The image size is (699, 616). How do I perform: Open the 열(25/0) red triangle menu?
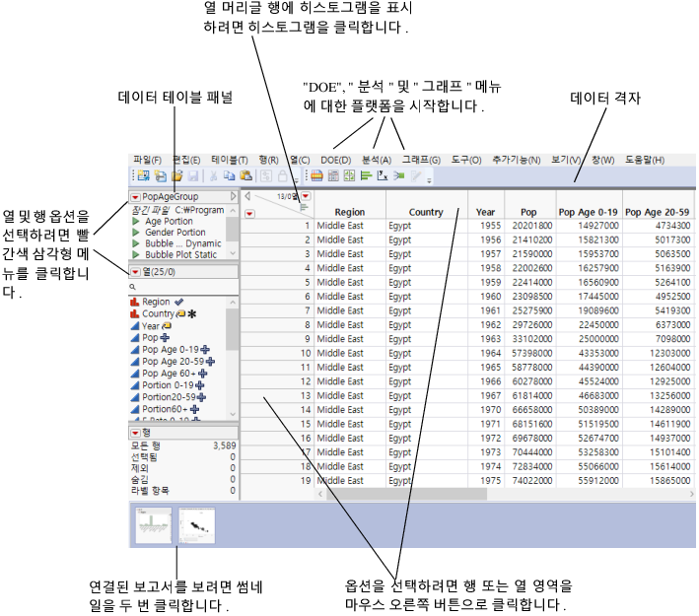(135, 272)
